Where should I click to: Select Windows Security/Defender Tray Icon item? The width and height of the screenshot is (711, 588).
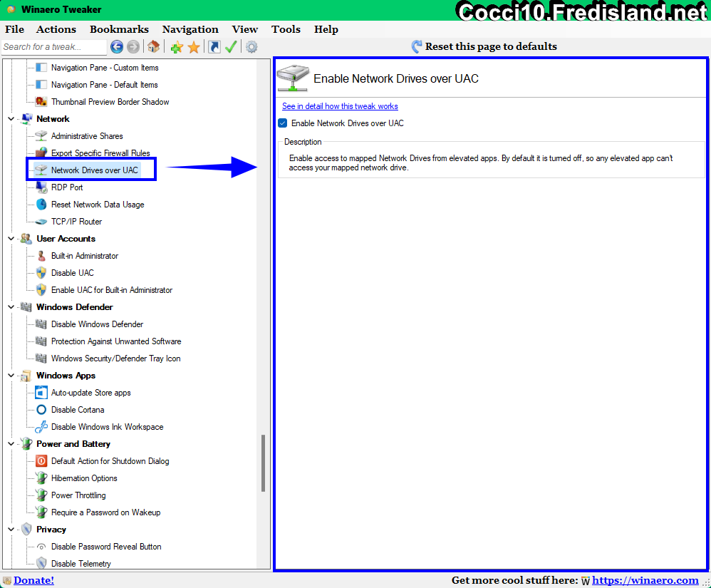point(115,359)
